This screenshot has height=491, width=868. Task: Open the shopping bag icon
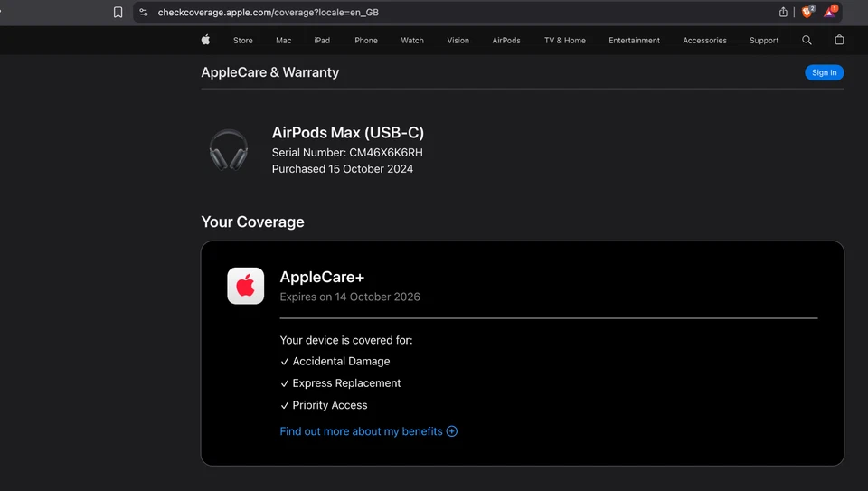(x=839, y=40)
